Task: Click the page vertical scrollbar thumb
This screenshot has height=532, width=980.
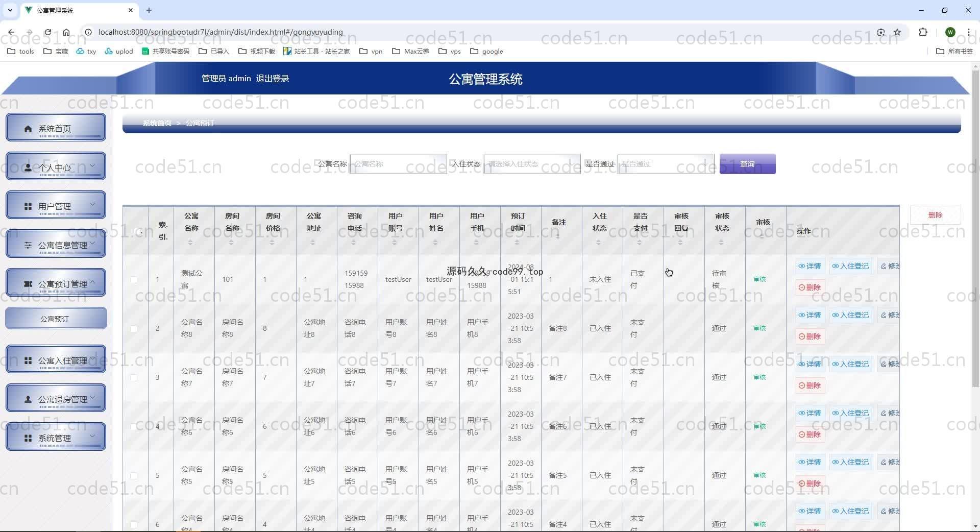Action: [975, 230]
